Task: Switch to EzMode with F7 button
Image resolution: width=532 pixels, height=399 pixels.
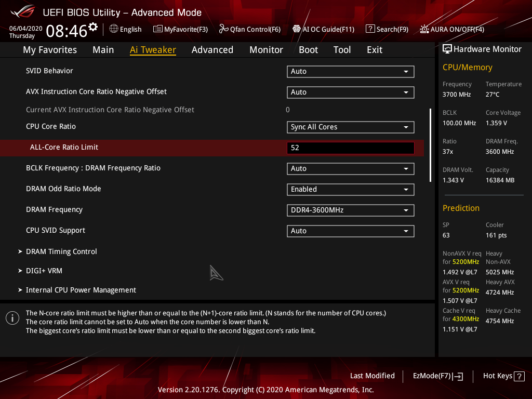Action: tap(437, 376)
